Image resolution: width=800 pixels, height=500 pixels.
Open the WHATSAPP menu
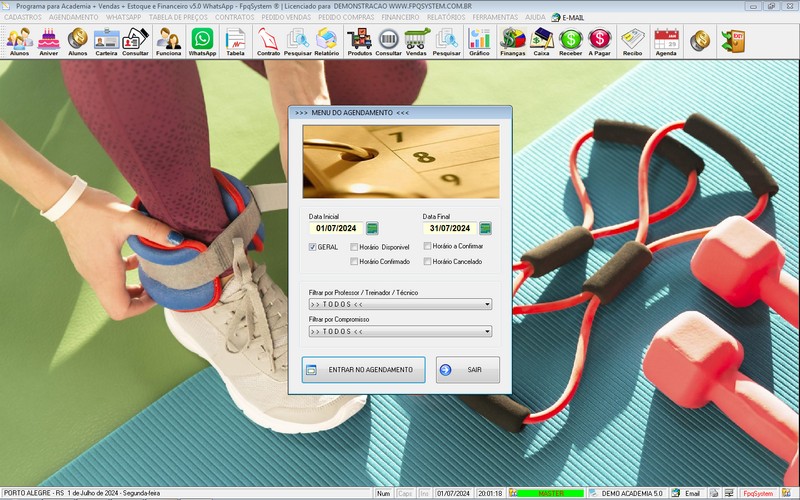pos(123,17)
